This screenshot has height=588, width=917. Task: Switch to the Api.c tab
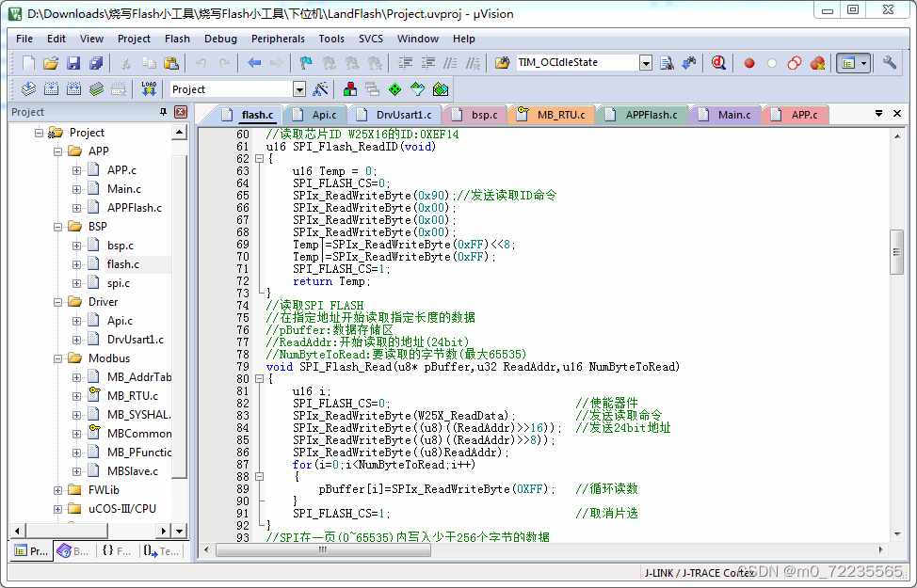click(315, 115)
